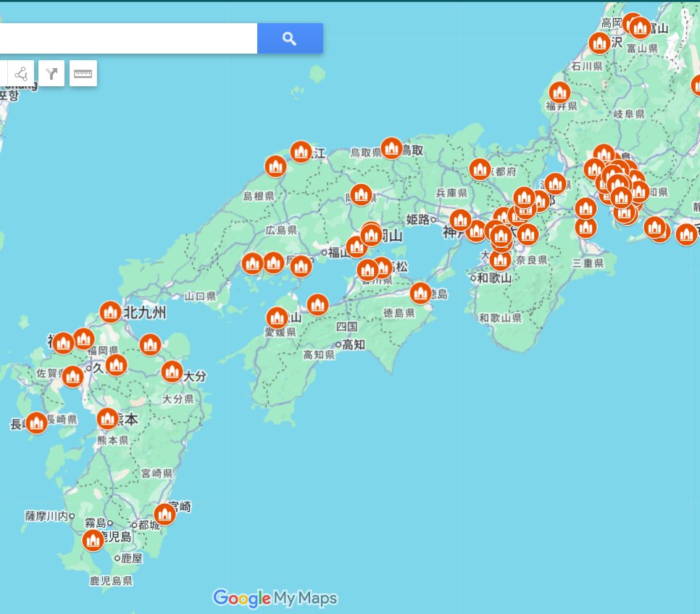The width and height of the screenshot is (700, 614).
Task: Open the museum marker at 長崎
Action: pos(36,423)
